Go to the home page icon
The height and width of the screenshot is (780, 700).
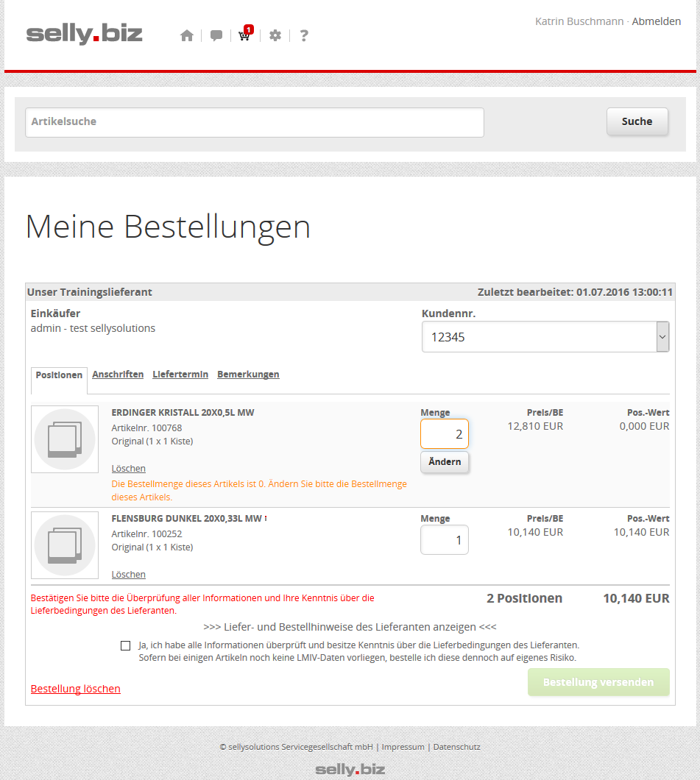[187, 35]
